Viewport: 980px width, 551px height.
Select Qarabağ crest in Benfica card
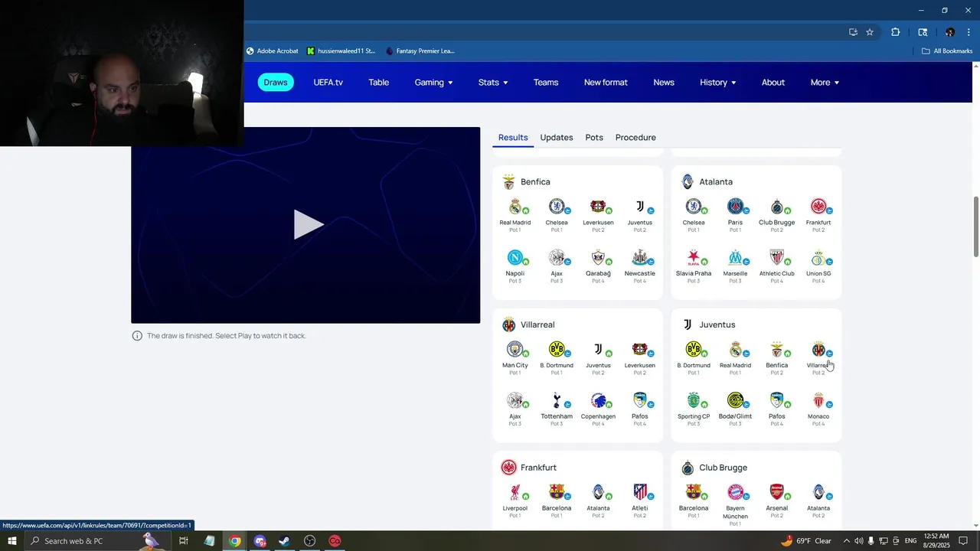(598, 257)
